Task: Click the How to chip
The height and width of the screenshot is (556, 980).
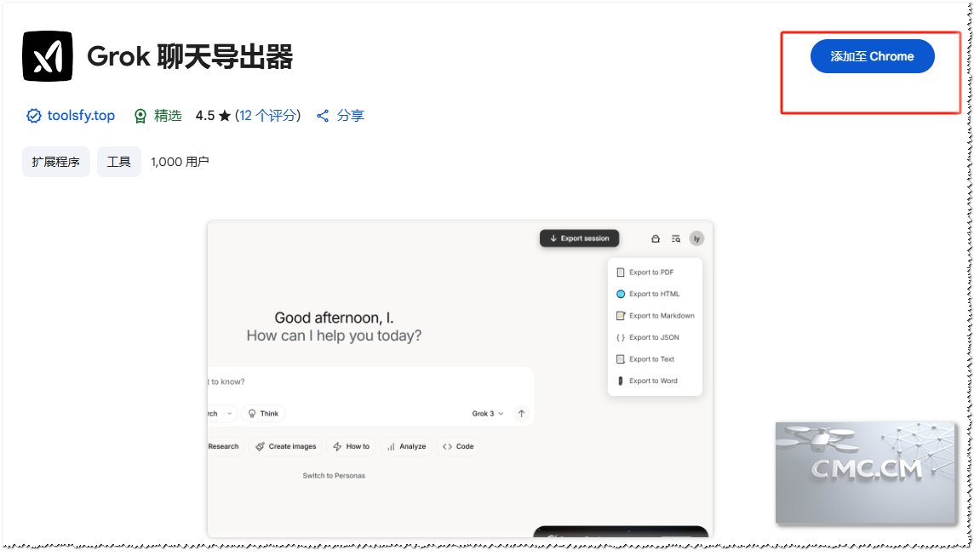Action: pyautogui.click(x=352, y=447)
